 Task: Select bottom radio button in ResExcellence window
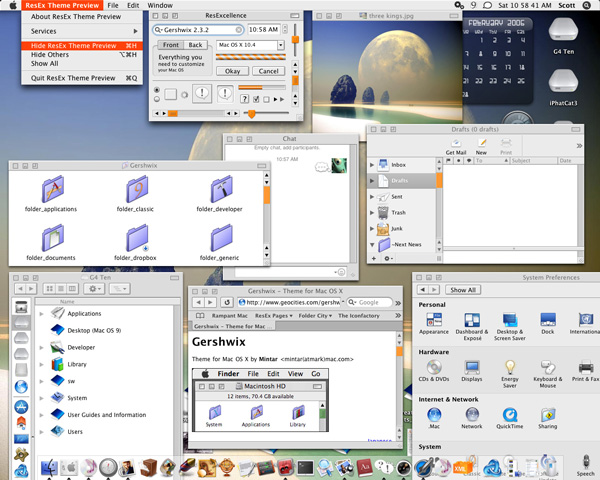click(x=157, y=99)
